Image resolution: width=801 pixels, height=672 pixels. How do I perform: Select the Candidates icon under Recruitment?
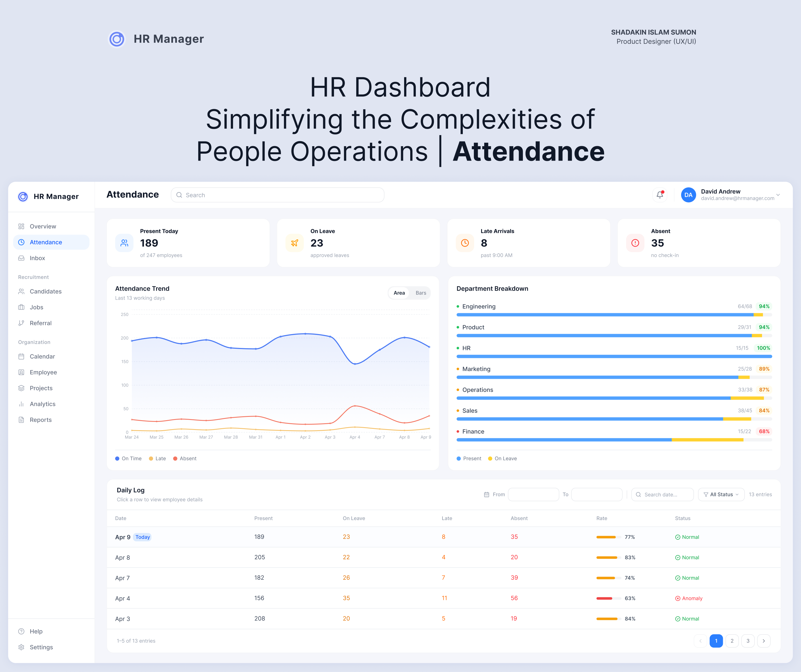21,291
